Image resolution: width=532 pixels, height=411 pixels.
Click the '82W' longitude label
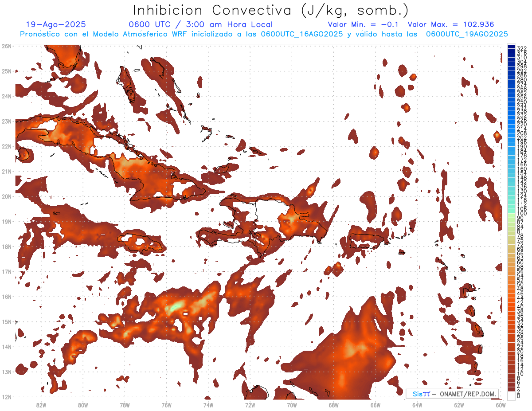(41, 405)
